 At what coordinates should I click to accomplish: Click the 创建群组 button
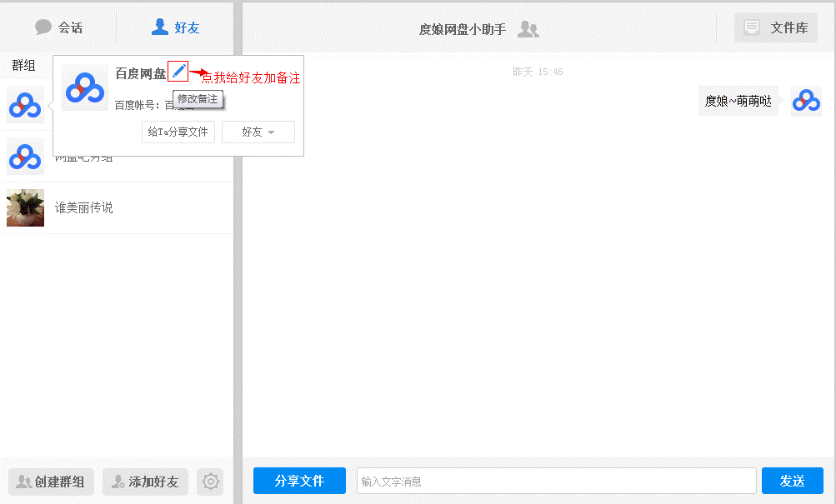[x=51, y=482]
